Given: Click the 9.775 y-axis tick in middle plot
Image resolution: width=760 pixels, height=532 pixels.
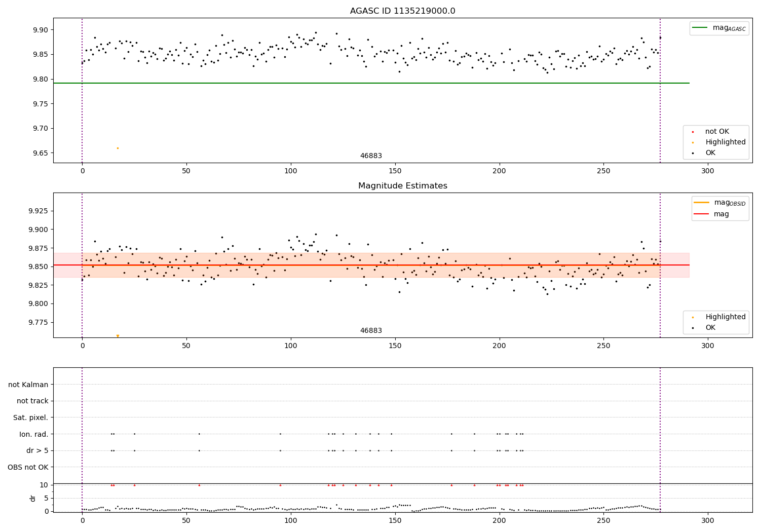Looking at the screenshot, I should (x=39, y=323).
